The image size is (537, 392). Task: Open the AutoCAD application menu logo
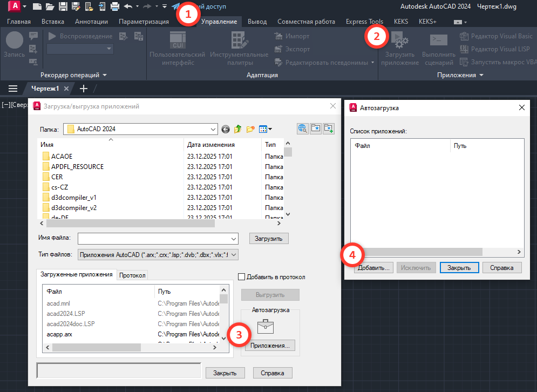(x=15, y=6)
